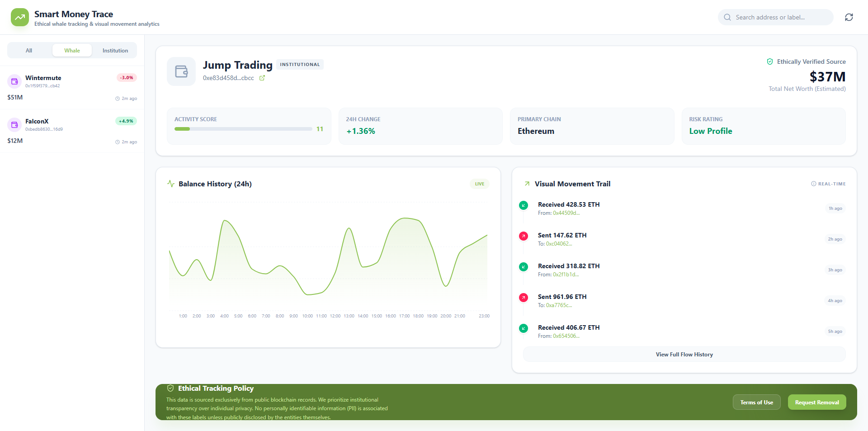Screen dimensions: 868x431
Task: Click the Ethically Verified Source shield icon
Action: point(769,62)
